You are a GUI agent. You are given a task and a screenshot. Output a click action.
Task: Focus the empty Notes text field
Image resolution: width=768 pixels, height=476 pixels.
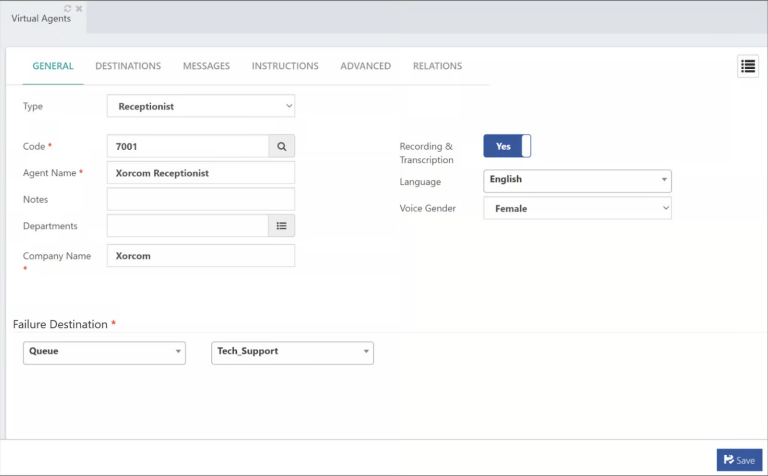(x=200, y=199)
